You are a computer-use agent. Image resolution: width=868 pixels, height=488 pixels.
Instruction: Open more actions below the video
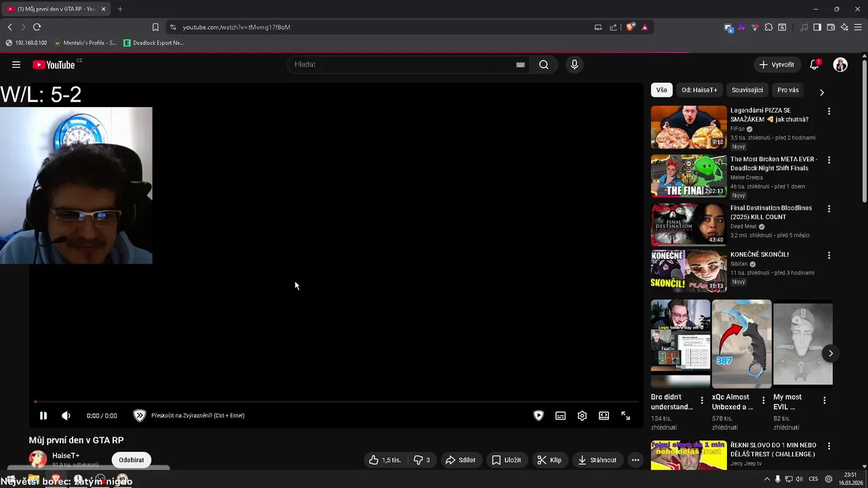coord(635,460)
